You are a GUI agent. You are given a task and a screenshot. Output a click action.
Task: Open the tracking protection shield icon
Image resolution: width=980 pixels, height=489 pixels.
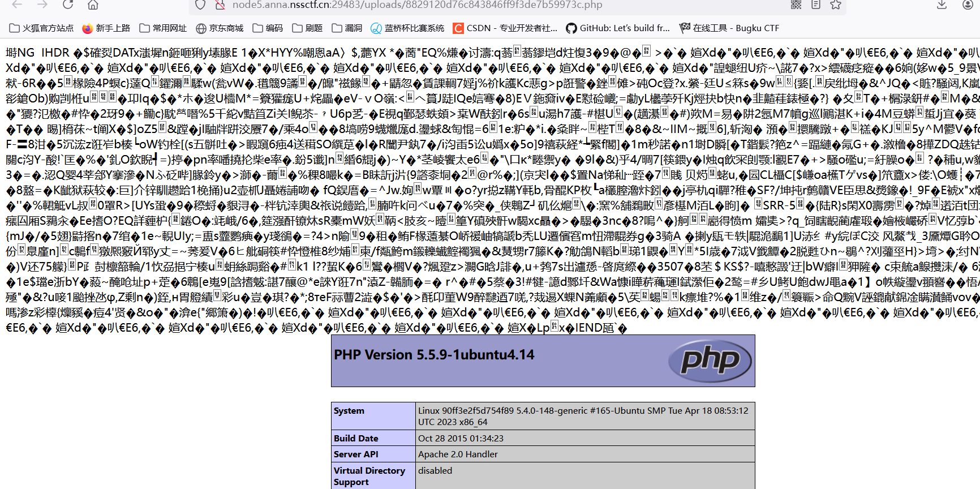tap(200, 5)
